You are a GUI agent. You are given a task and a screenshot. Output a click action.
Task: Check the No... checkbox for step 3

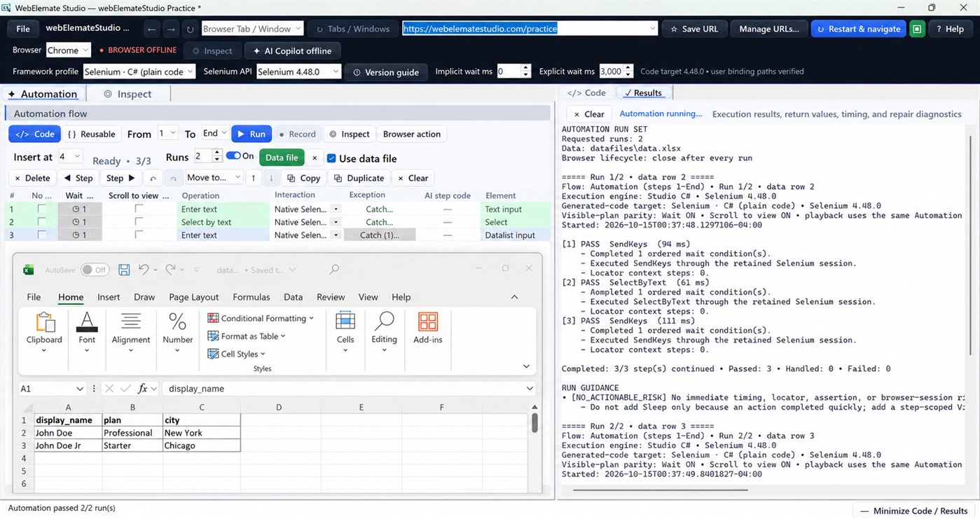pyautogui.click(x=42, y=235)
